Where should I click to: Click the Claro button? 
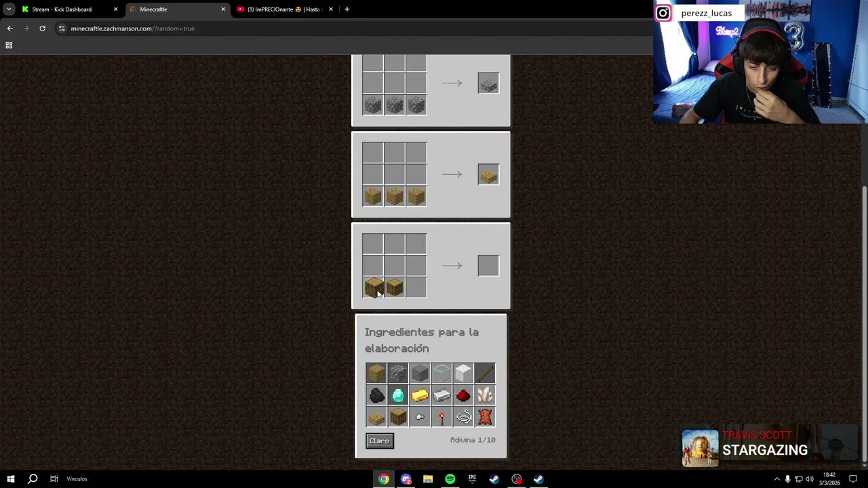(380, 441)
